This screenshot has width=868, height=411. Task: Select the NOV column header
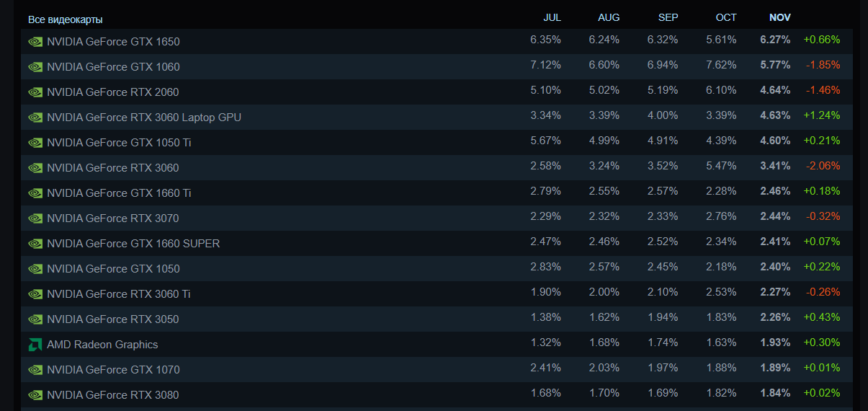779,18
